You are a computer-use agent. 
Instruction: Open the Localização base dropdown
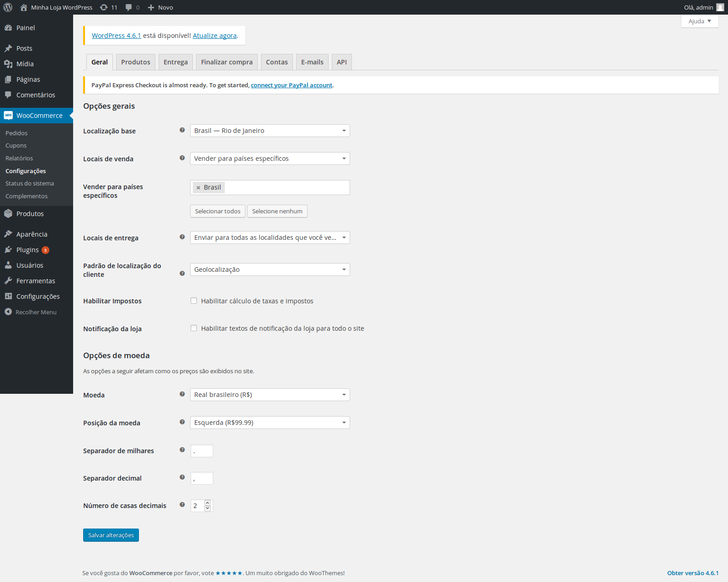[x=270, y=131]
